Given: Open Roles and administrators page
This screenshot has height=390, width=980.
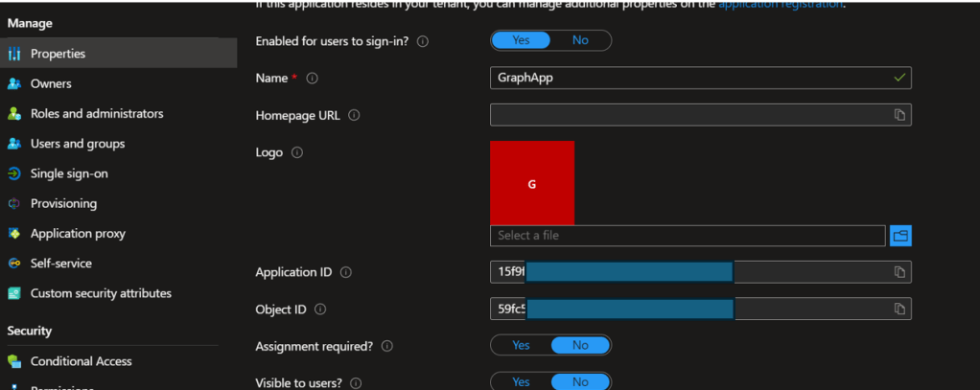Looking at the screenshot, I should click(96, 113).
